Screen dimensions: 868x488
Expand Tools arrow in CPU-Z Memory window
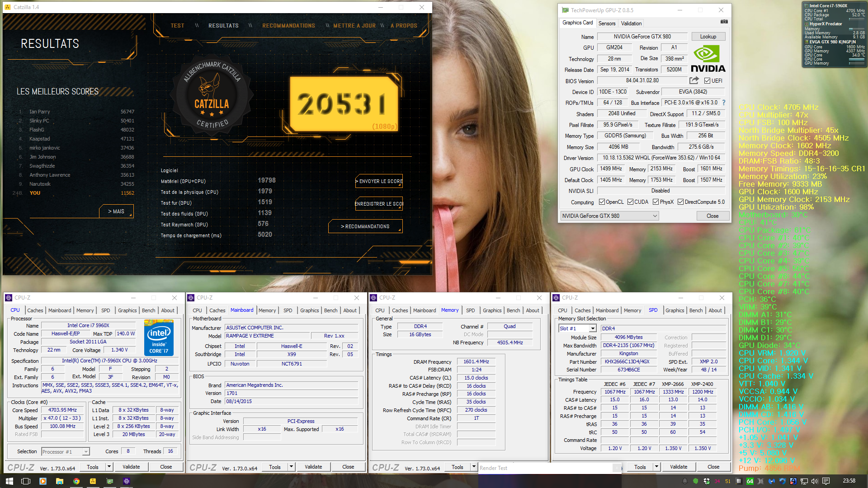coord(474,467)
